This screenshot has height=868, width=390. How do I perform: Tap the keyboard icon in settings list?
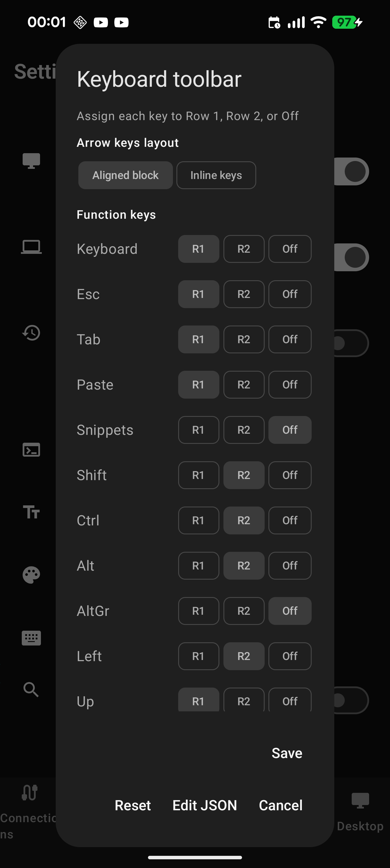(x=31, y=638)
